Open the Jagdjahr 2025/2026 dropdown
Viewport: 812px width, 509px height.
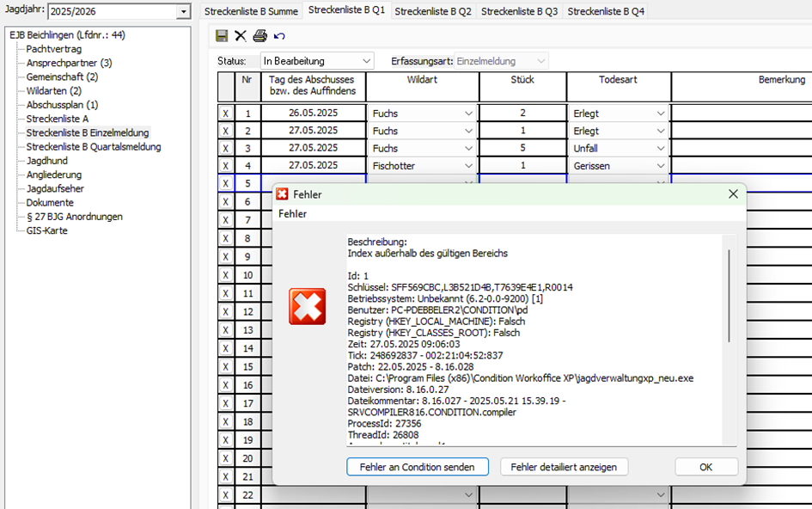182,11
